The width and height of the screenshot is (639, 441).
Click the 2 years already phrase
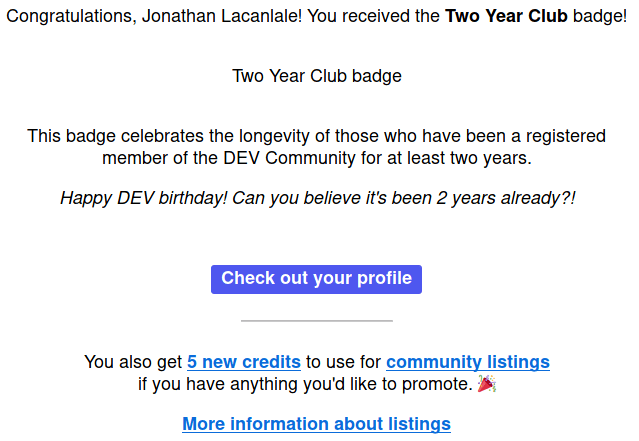coord(505,198)
